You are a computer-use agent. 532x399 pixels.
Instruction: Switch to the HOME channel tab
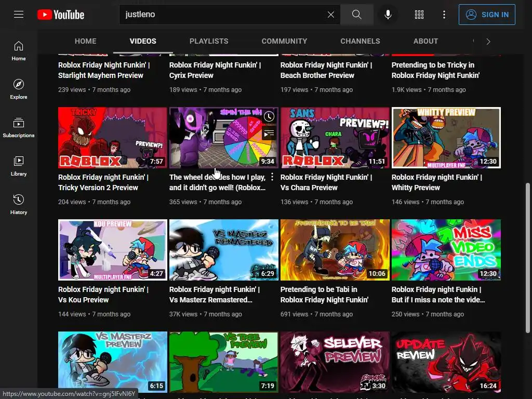click(86, 41)
